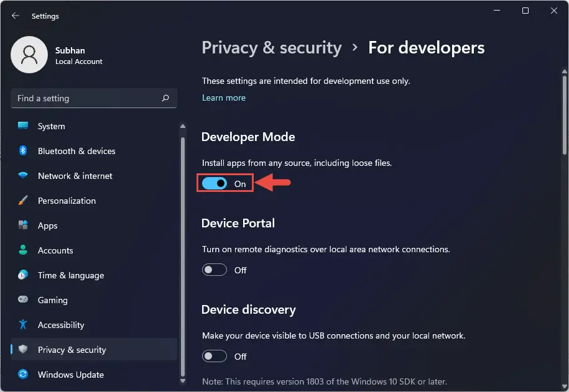Go back using the arrow at top left
The width and height of the screenshot is (569, 392).
(x=16, y=16)
